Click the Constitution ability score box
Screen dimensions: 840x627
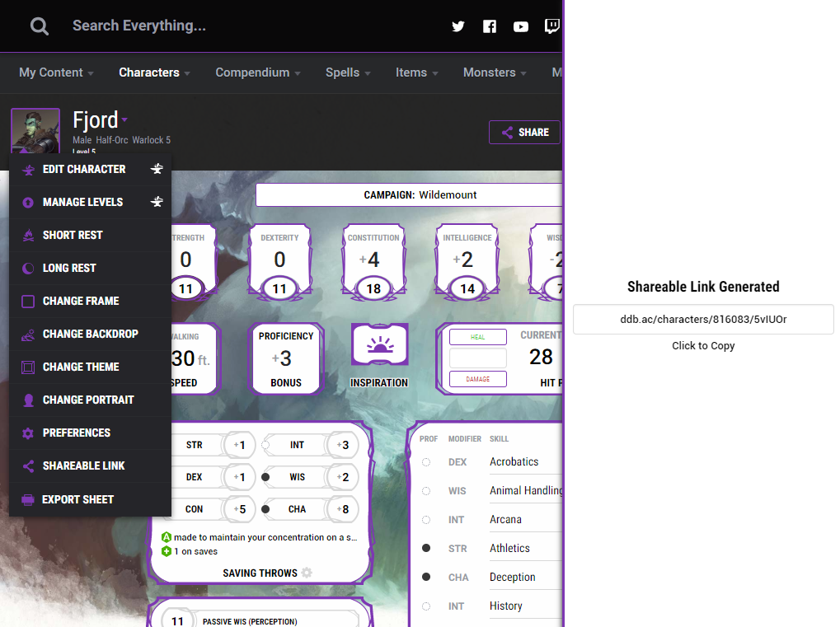tap(373, 261)
